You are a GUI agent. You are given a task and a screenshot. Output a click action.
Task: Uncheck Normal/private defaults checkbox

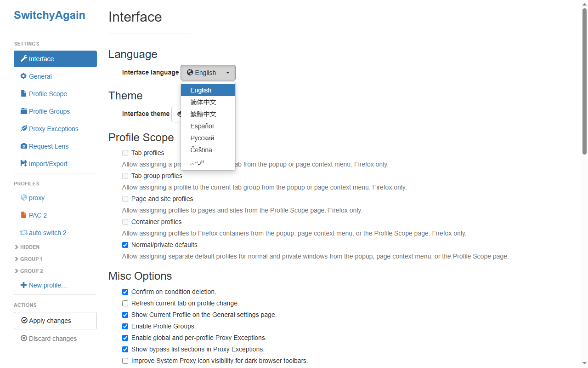point(125,245)
